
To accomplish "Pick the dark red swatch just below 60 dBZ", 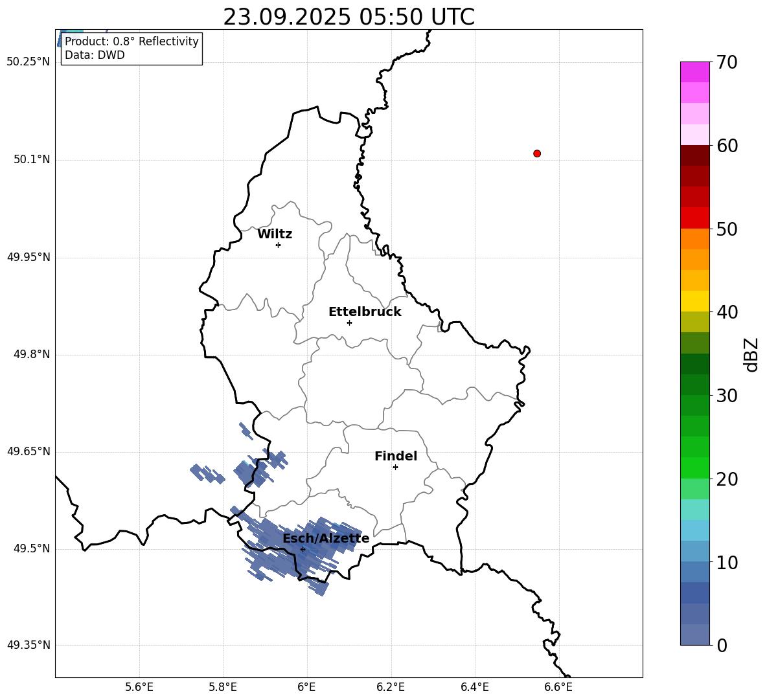I will [694, 155].
